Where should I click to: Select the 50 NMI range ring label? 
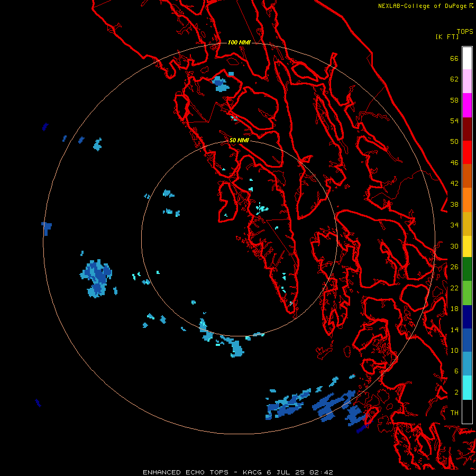pyautogui.click(x=239, y=140)
